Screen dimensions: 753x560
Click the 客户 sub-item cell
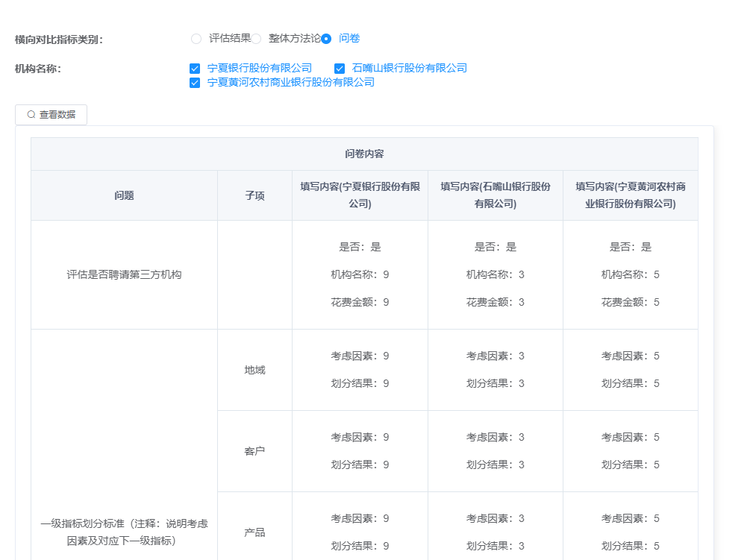[255, 452]
